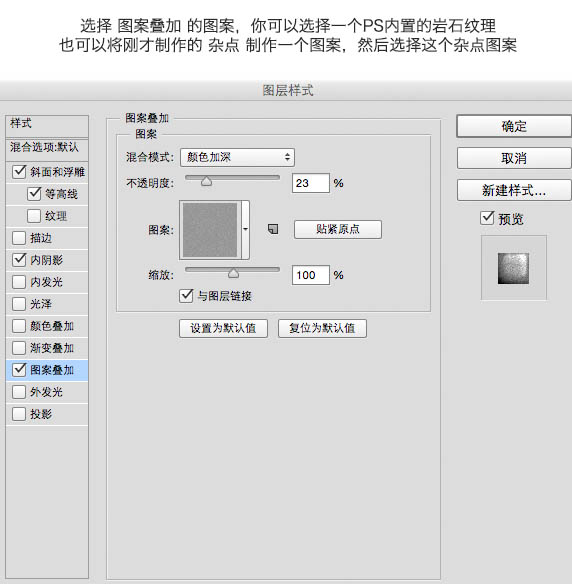Select the 等高线 style label

[x=61, y=194]
